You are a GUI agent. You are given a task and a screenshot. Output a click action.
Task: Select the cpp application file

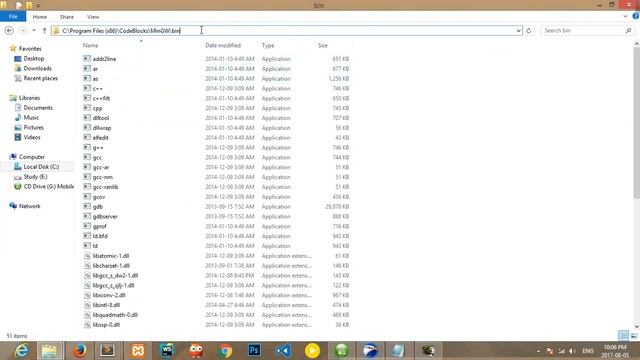click(x=98, y=108)
